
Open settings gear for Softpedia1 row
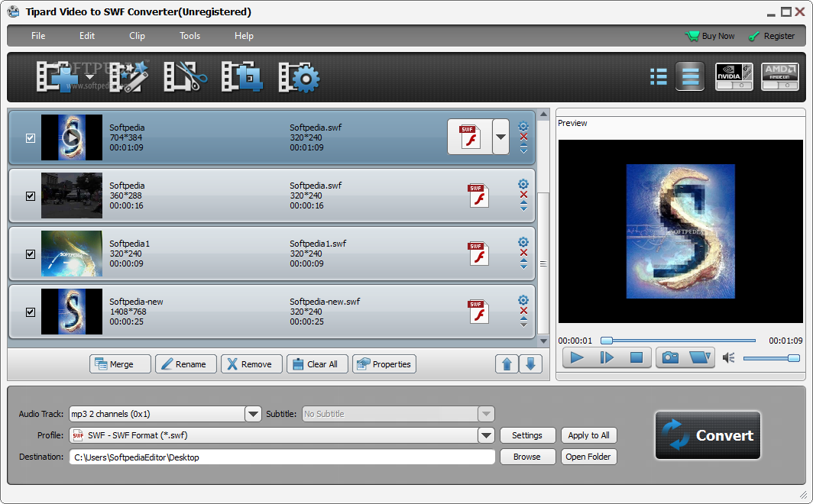point(523,242)
